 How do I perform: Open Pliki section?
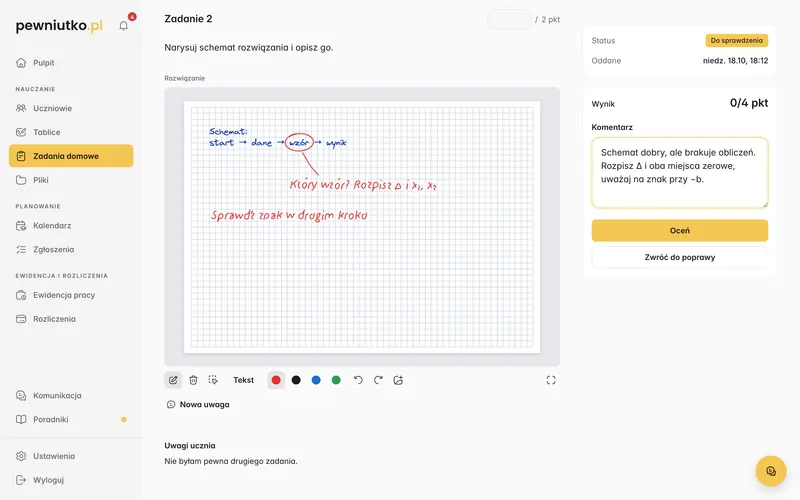pyautogui.click(x=71, y=180)
